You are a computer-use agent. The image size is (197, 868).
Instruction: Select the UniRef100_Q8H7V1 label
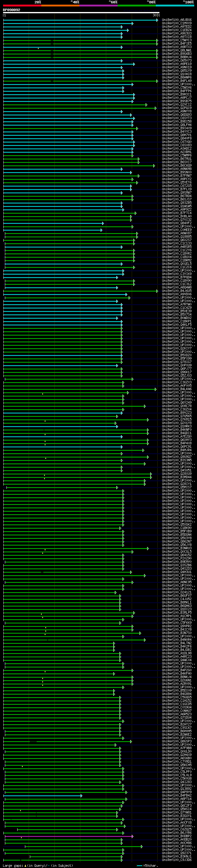pyautogui.click(x=177, y=135)
